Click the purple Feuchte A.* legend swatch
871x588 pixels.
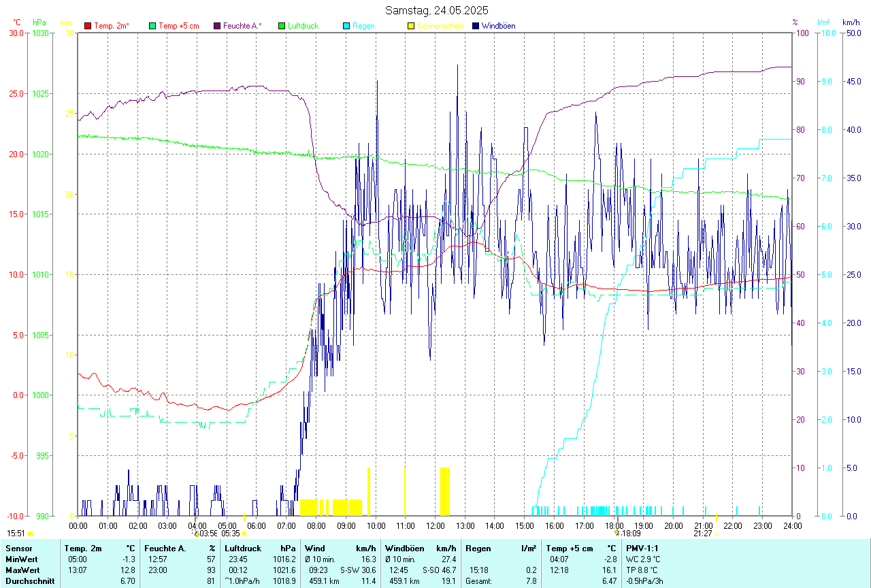[218, 26]
